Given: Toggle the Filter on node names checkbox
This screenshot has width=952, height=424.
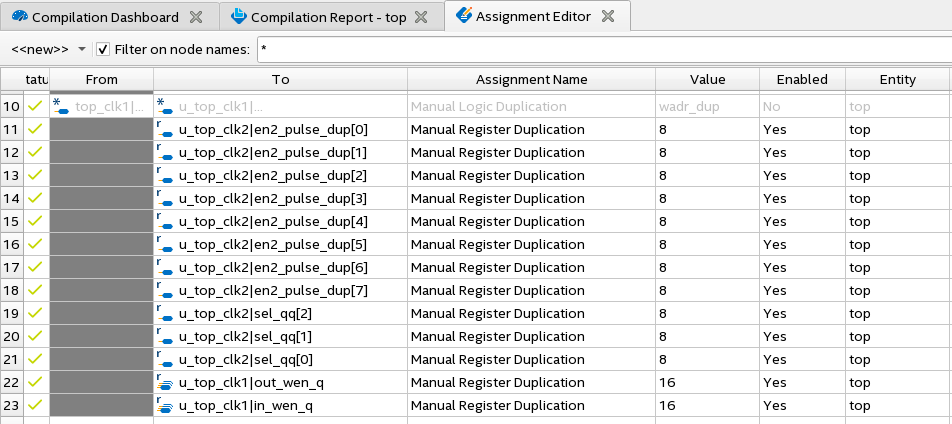Looking at the screenshot, I should (103, 49).
